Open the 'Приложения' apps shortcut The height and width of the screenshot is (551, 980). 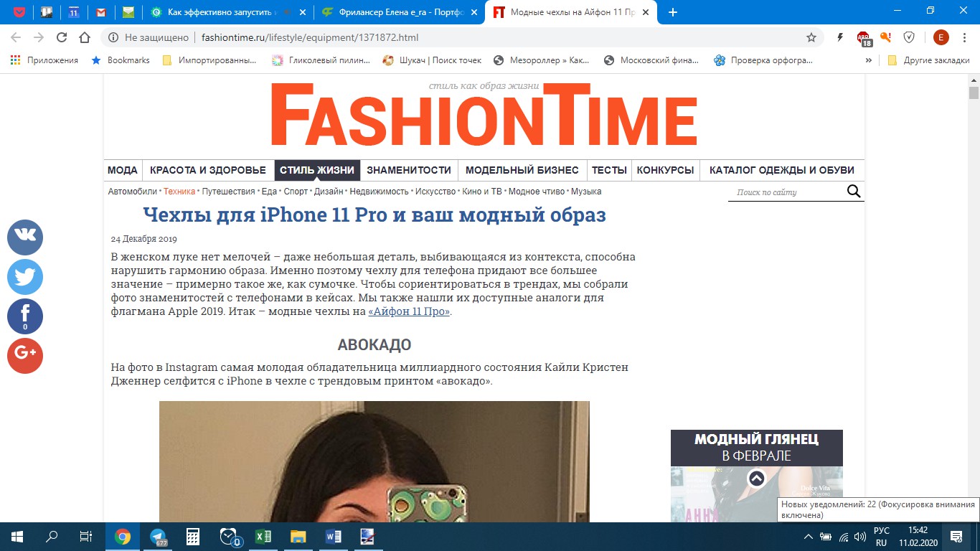(x=44, y=60)
